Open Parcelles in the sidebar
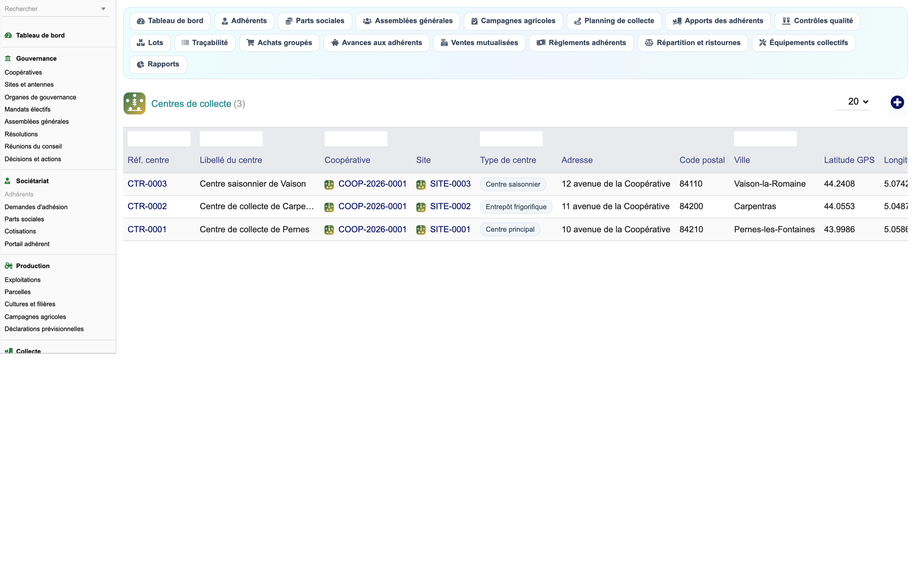Viewport: 924px width, 572px height. (x=18, y=292)
